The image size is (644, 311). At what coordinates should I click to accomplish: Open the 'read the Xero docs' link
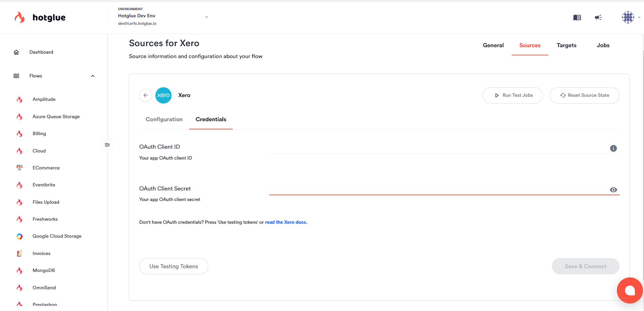[x=286, y=222]
